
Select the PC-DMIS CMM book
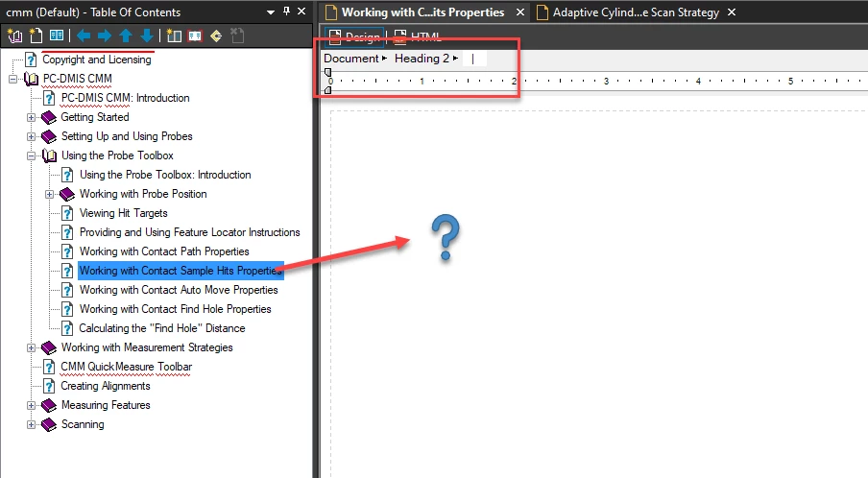(x=78, y=79)
